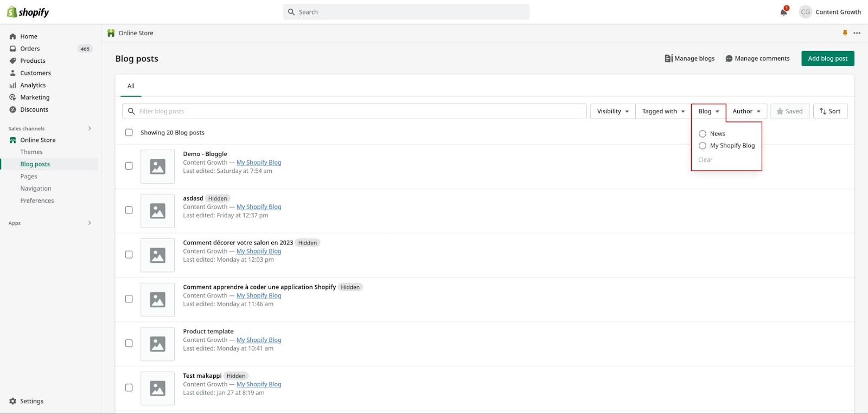Viewport: 868px width, 414px height.
Task: Click the Sort button
Action: (831, 111)
